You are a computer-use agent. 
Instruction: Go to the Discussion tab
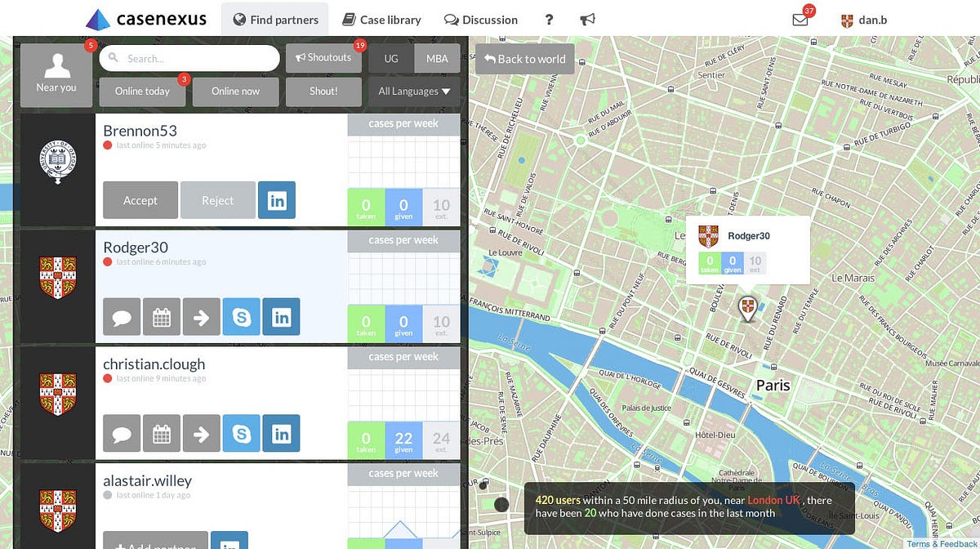click(481, 20)
